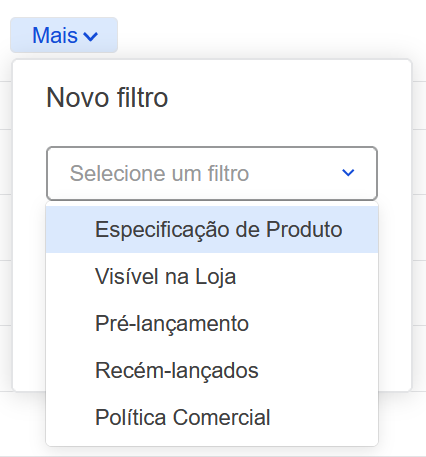Click the chevron icon beside Mais
426x457 pixels.
[x=91, y=36]
